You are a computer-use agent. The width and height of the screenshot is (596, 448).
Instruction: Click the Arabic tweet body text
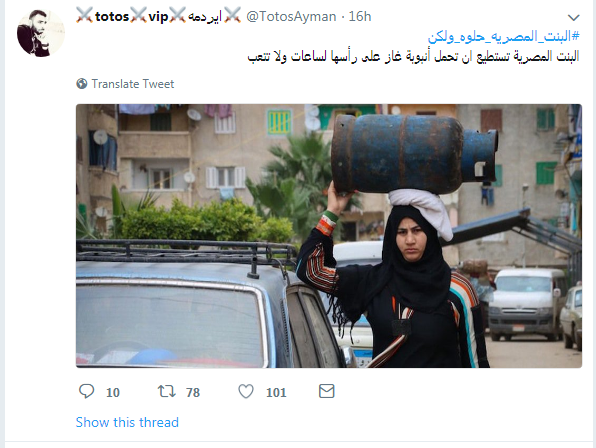[414, 56]
